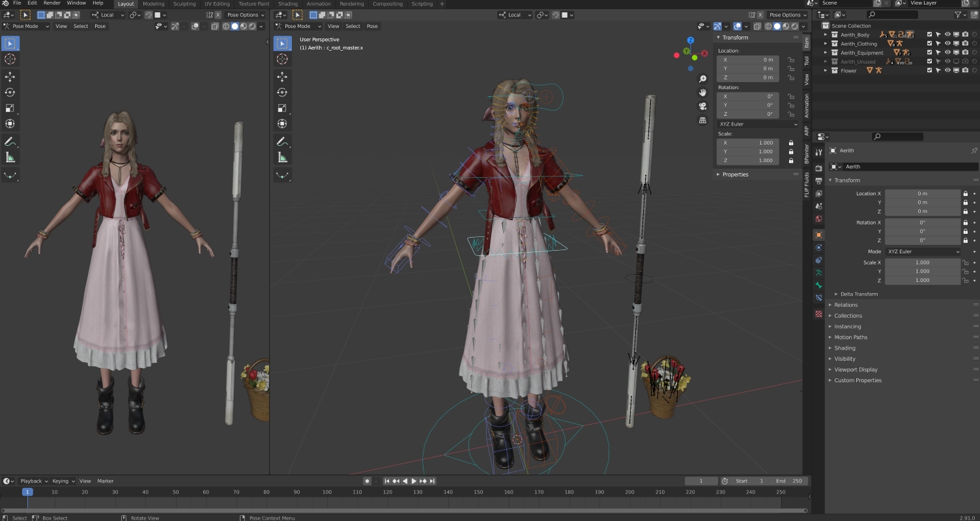Click the blue Z axis on navigation gizmo

(690, 40)
